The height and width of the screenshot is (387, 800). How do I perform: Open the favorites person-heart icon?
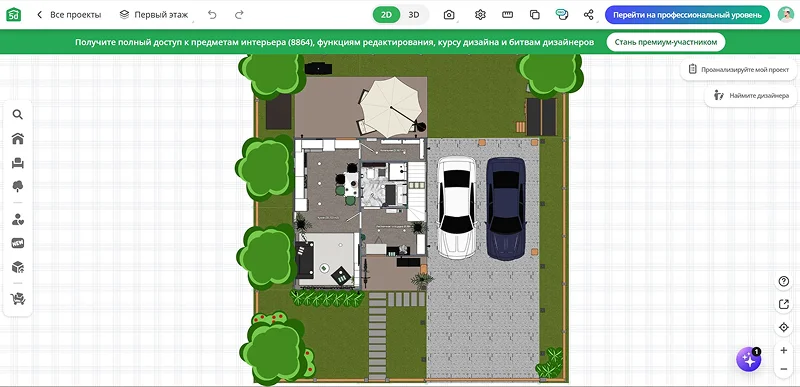point(18,220)
